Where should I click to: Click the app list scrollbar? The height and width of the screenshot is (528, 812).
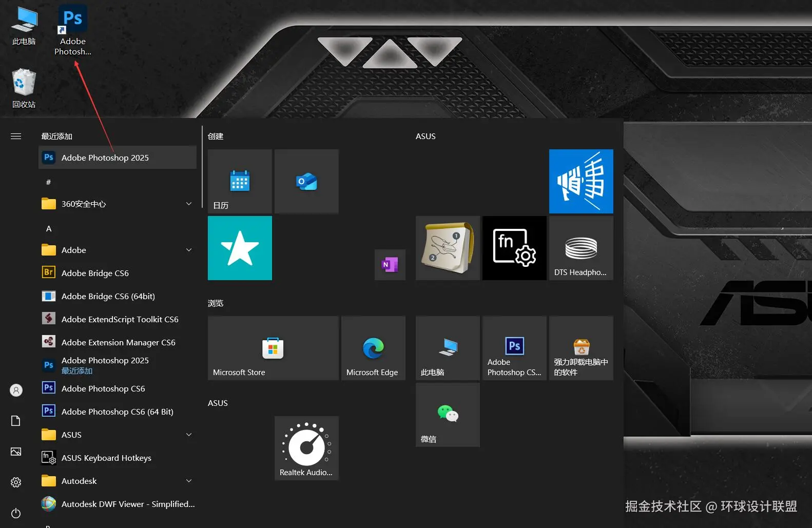click(202, 167)
